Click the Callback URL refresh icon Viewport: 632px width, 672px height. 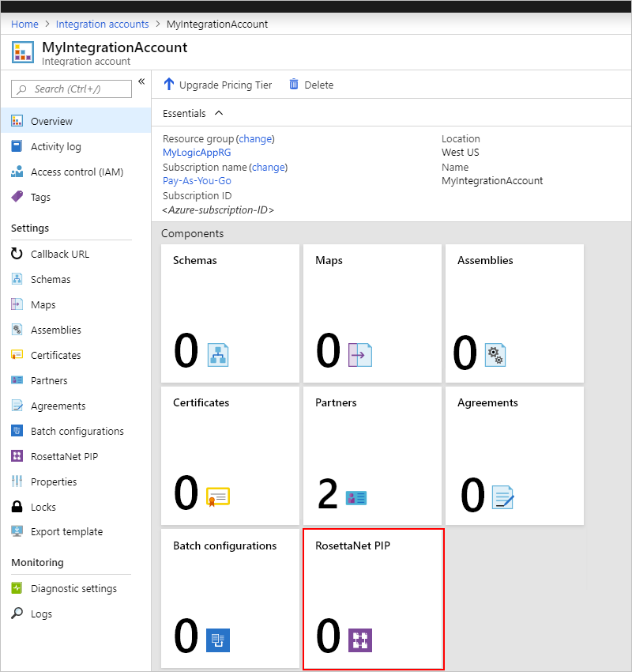pyautogui.click(x=17, y=254)
